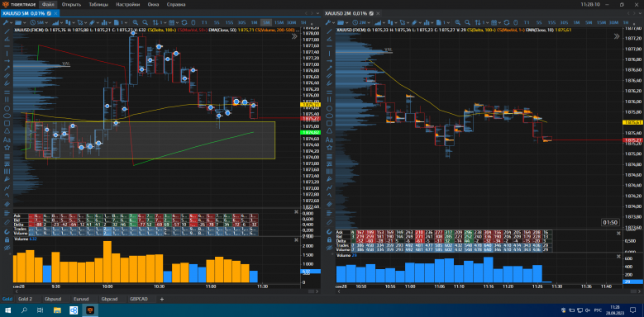The width and height of the screenshot is (644, 317).
Task: Expand the double-chevron panel on left chart
Action: point(294,36)
